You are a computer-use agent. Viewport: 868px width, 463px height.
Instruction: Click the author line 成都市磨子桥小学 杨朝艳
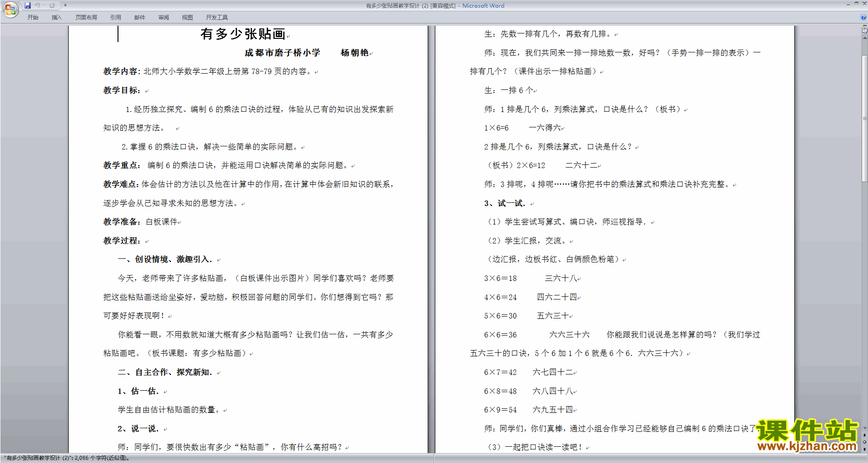click(307, 53)
